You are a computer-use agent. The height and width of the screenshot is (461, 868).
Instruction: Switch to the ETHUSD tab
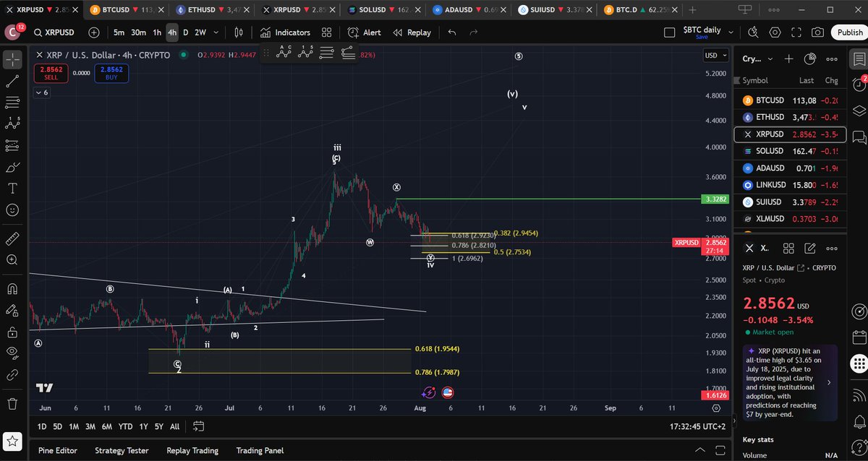[x=213, y=10]
